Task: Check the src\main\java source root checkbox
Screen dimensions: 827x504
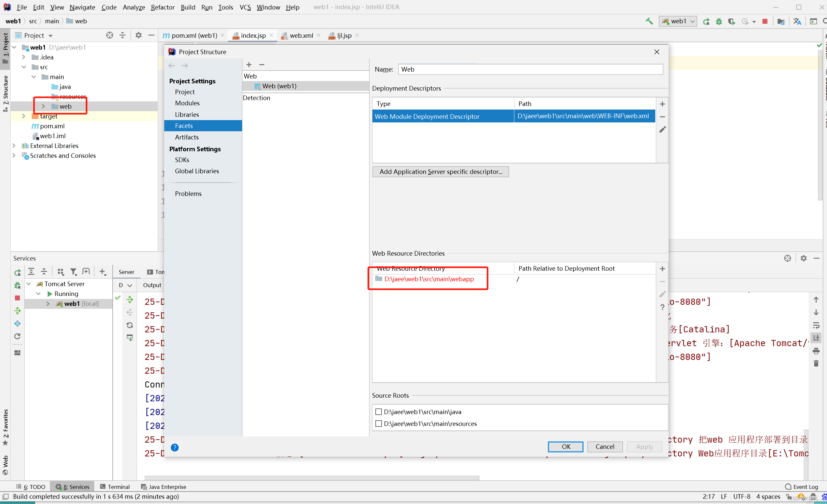Action: tap(379, 411)
